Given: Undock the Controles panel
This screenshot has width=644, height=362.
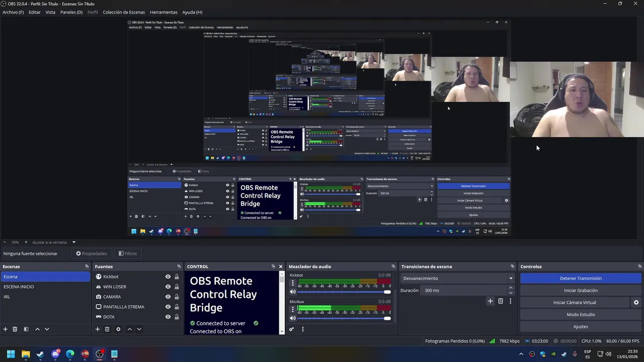Looking at the screenshot, I should pos(639,266).
